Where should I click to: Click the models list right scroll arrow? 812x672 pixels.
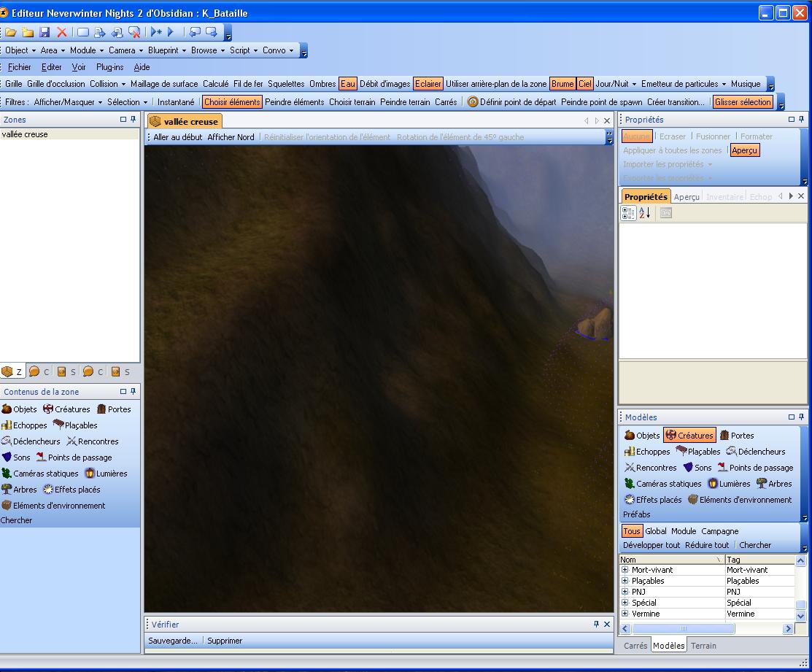tap(788, 628)
